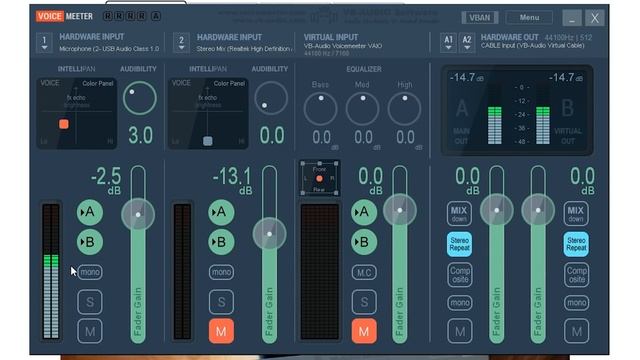
Task: Open the VBAN settings button
Action: tap(480, 18)
